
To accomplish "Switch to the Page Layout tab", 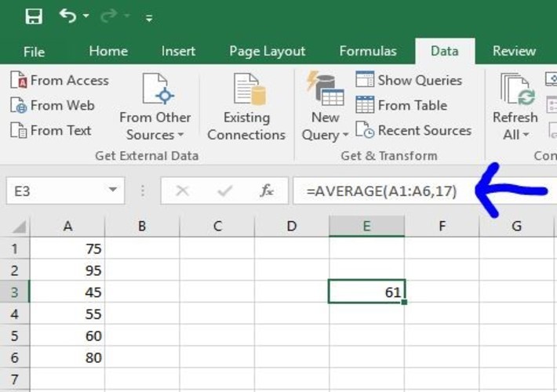I will pos(268,52).
